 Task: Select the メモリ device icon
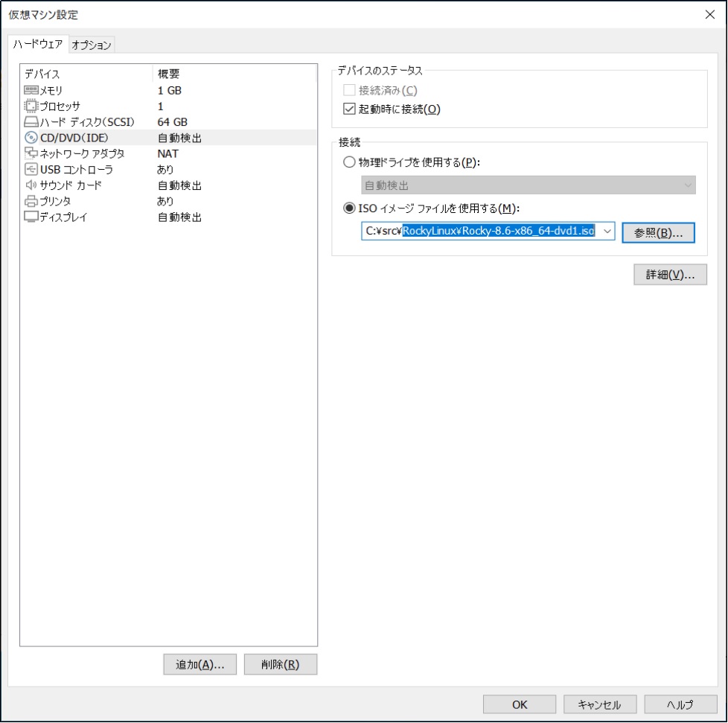pos(32,89)
